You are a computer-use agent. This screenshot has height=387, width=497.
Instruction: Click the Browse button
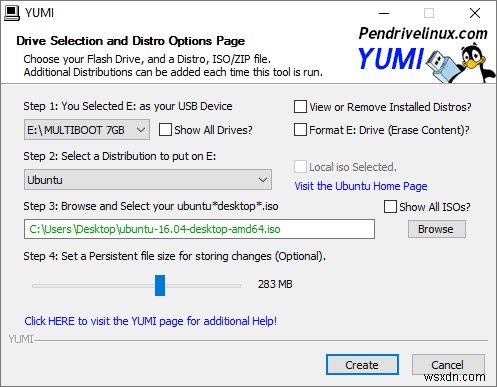[x=437, y=229]
